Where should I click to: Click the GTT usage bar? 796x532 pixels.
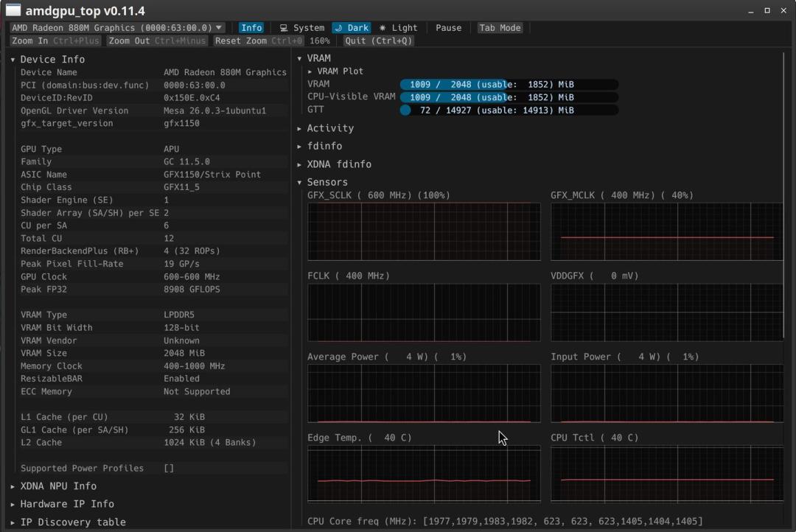[x=509, y=110]
